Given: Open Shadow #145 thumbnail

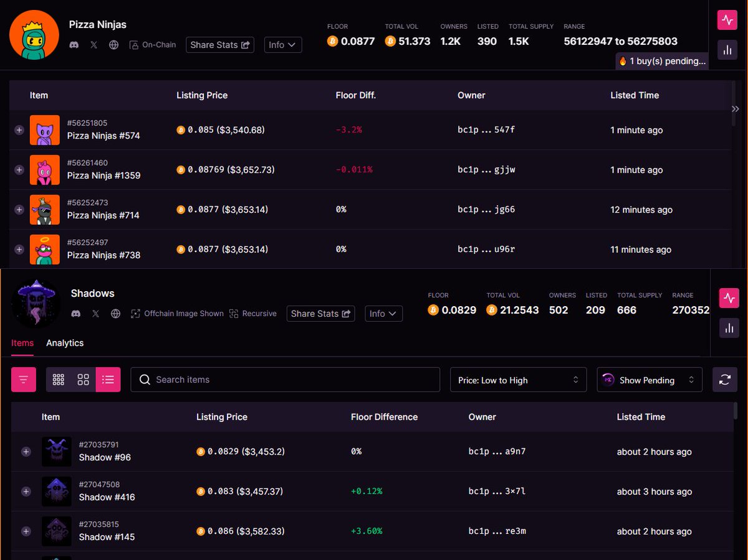Looking at the screenshot, I should [x=57, y=531].
